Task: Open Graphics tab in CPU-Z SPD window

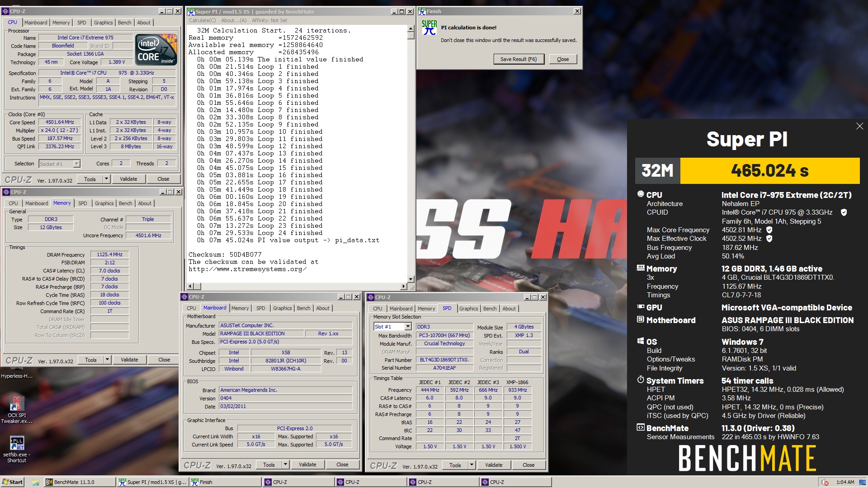Action: (468, 309)
